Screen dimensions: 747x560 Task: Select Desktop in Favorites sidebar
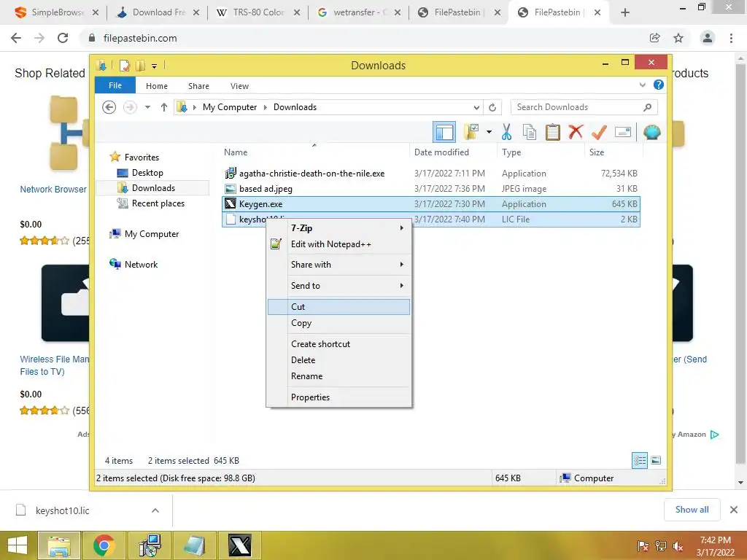pyautogui.click(x=147, y=173)
